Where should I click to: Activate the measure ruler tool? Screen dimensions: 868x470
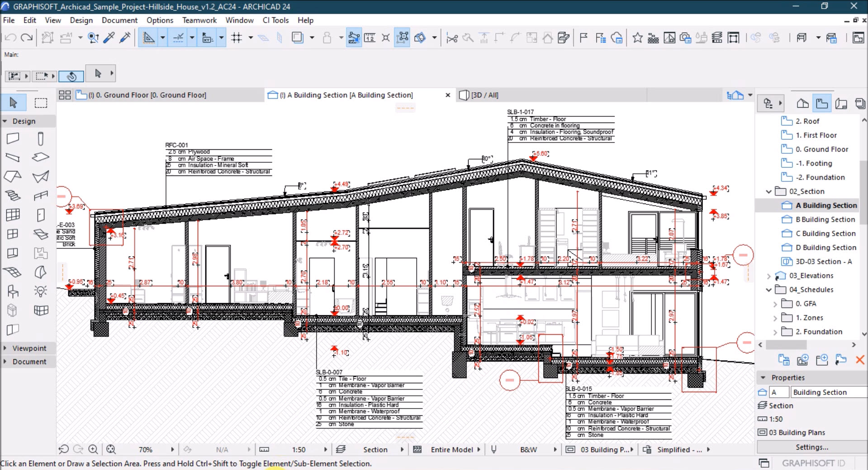pos(370,38)
